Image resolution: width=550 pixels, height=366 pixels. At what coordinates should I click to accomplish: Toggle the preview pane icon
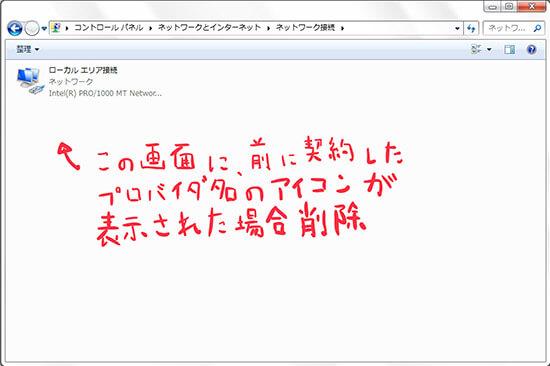pyautogui.click(x=509, y=49)
